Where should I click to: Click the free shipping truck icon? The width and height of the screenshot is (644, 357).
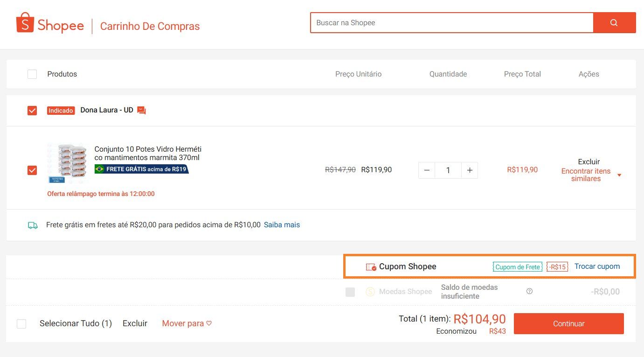click(x=33, y=225)
